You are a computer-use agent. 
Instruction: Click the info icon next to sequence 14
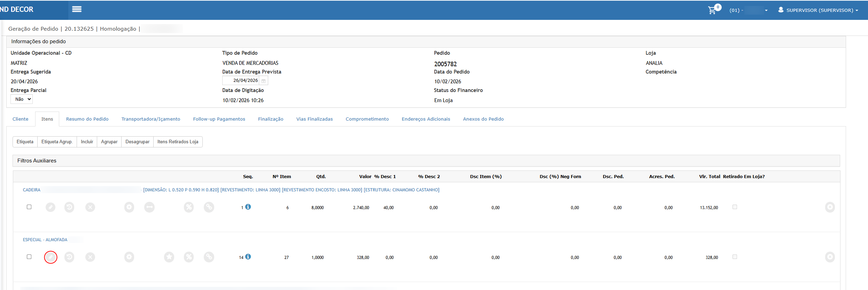[248, 257]
